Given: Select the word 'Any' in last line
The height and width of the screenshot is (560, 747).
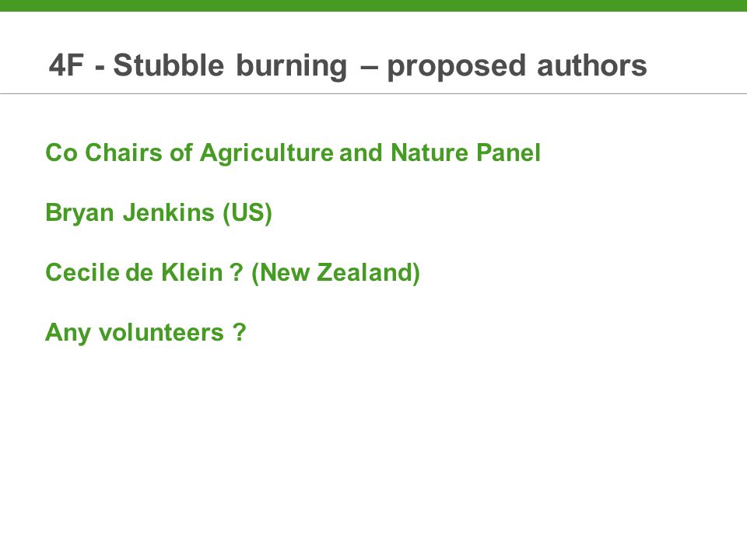Looking at the screenshot, I should 68,334.
